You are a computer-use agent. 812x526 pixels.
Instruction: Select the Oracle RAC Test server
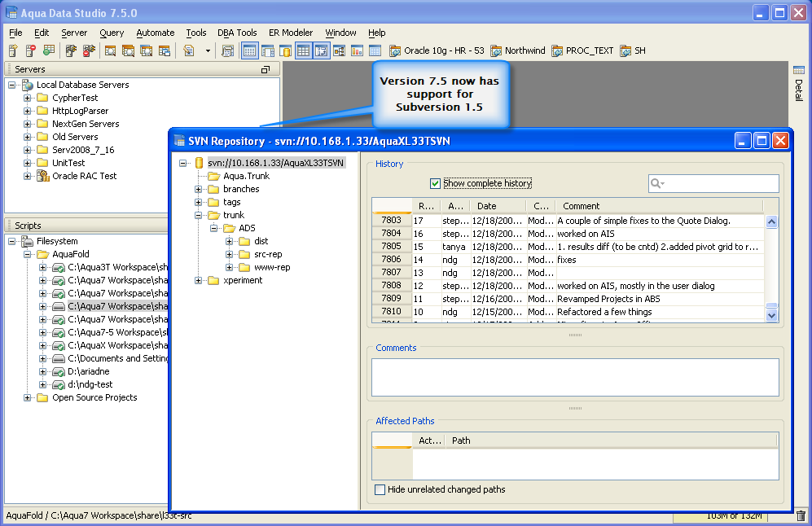coord(85,176)
